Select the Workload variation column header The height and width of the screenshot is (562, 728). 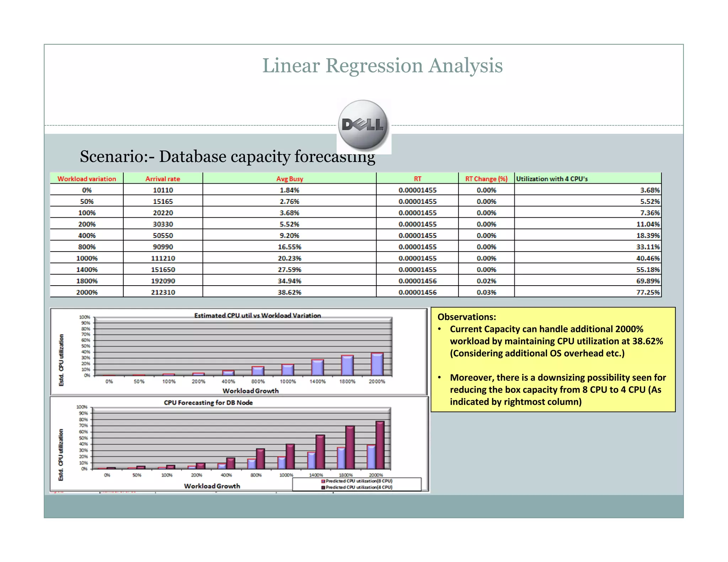(87, 179)
